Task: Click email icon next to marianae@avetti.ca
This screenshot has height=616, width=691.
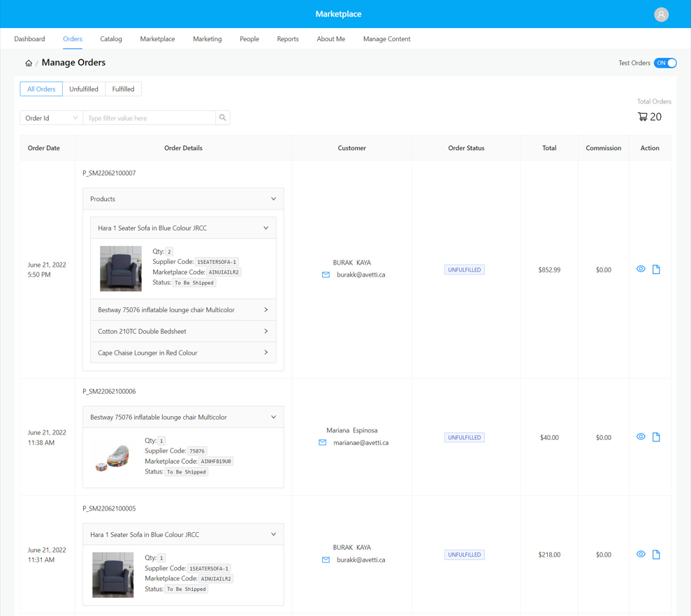Action: pyautogui.click(x=323, y=443)
